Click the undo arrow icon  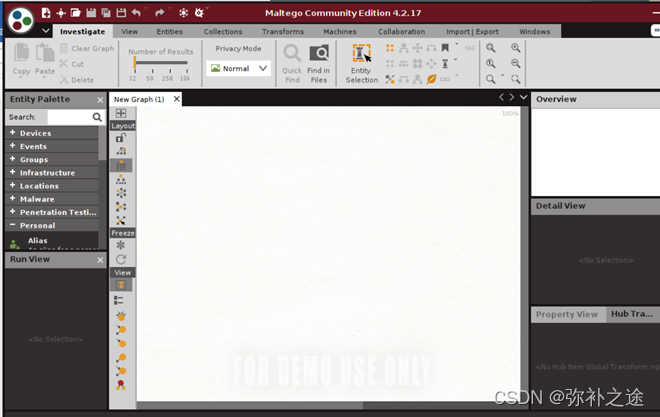click(x=136, y=13)
